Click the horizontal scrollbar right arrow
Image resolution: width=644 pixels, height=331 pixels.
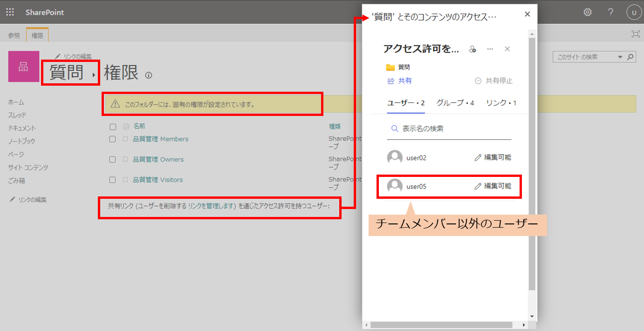pos(524,324)
